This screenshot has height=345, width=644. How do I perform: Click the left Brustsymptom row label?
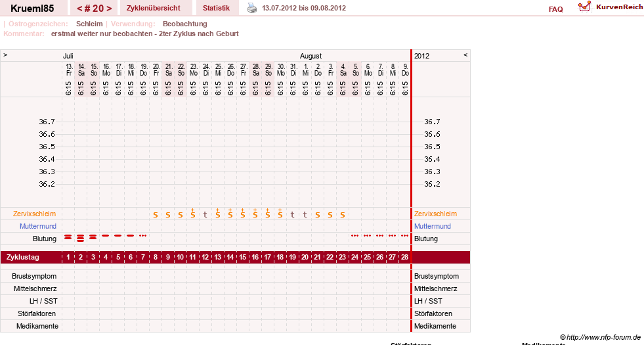tap(34, 277)
